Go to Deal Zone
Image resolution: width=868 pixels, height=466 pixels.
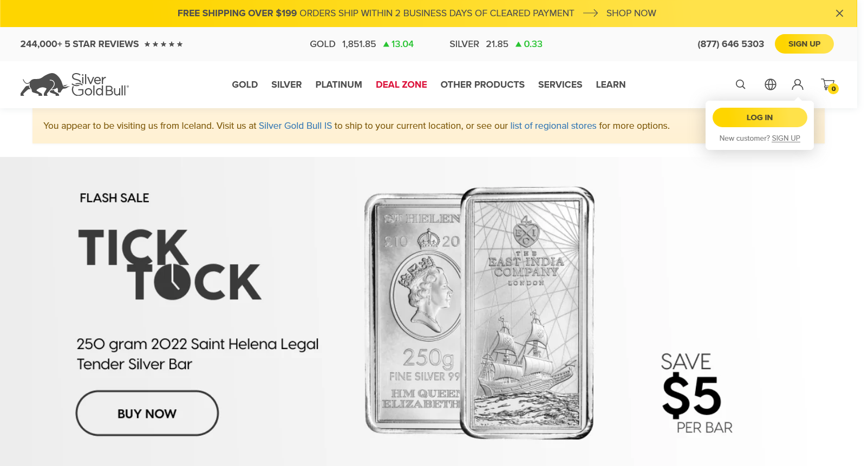pyautogui.click(x=401, y=84)
